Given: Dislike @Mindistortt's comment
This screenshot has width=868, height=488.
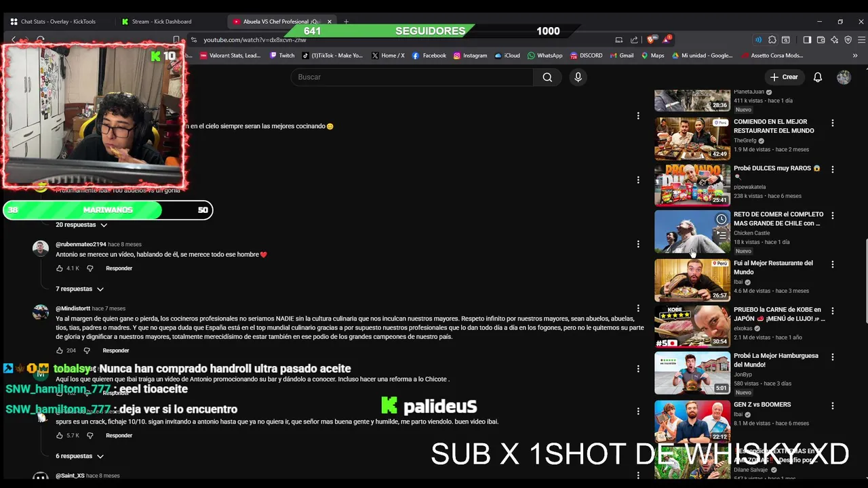Looking at the screenshot, I should point(87,350).
